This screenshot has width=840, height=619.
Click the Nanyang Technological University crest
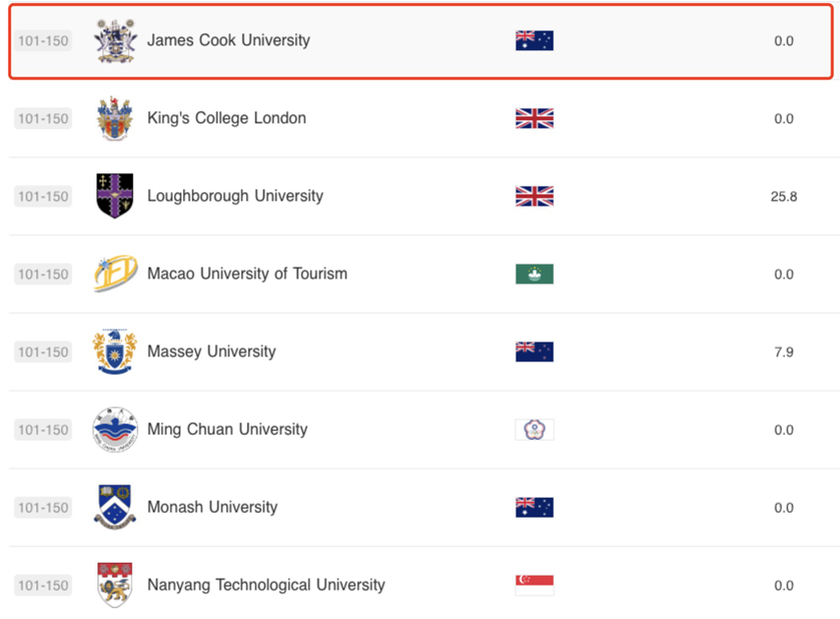(x=114, y=585)
